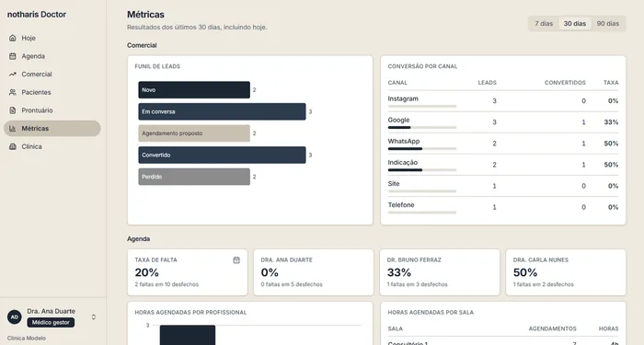Click the AGENDAMENTOS column header
644x345 pixels.
[x=552, y=329]
